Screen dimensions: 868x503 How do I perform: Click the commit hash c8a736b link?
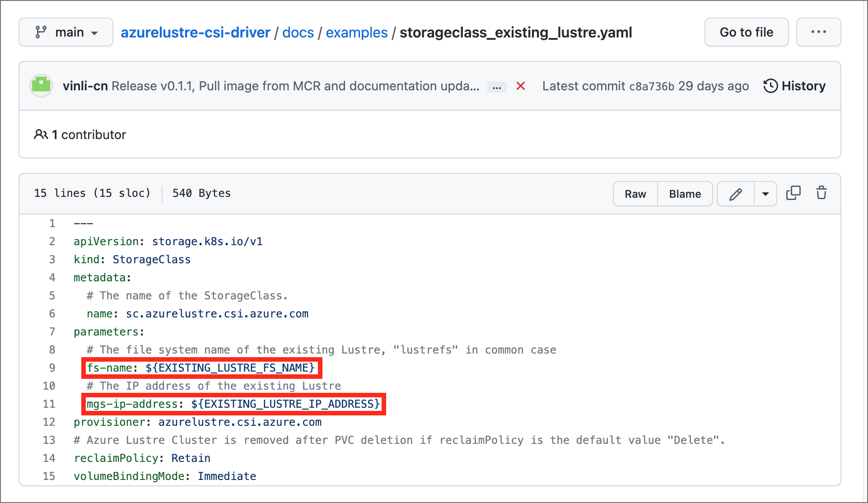pyautogui.click(x=651, y=86)
